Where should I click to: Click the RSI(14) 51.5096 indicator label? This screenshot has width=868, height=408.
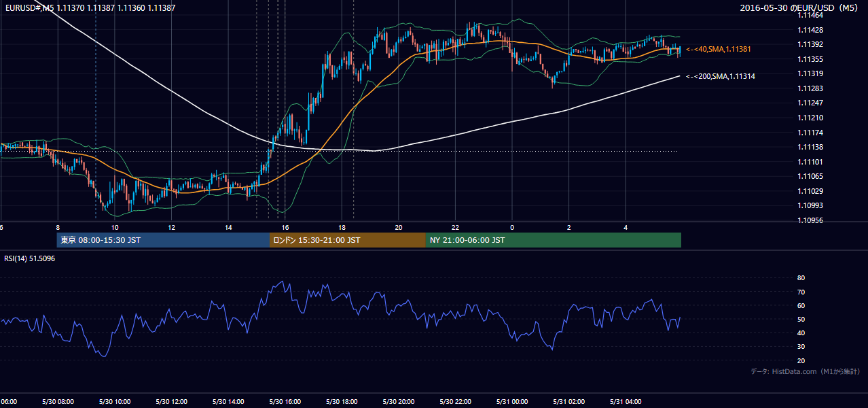pyautogui.click(x=30, y=258)
